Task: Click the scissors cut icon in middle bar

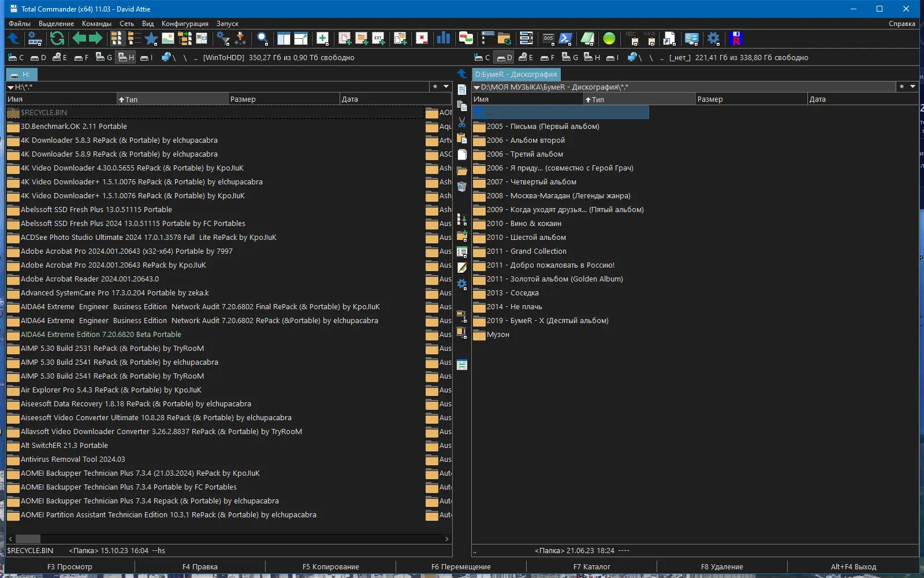Action: point(462,123)
